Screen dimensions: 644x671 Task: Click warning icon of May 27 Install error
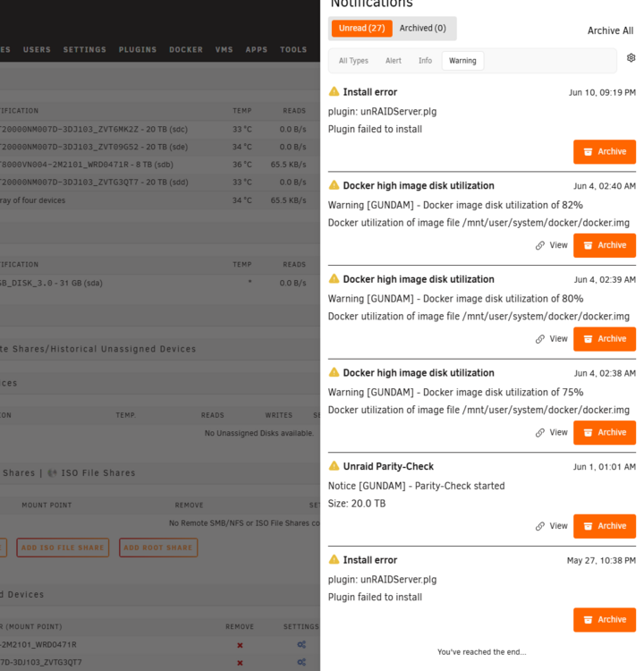(x=334, y=559)
